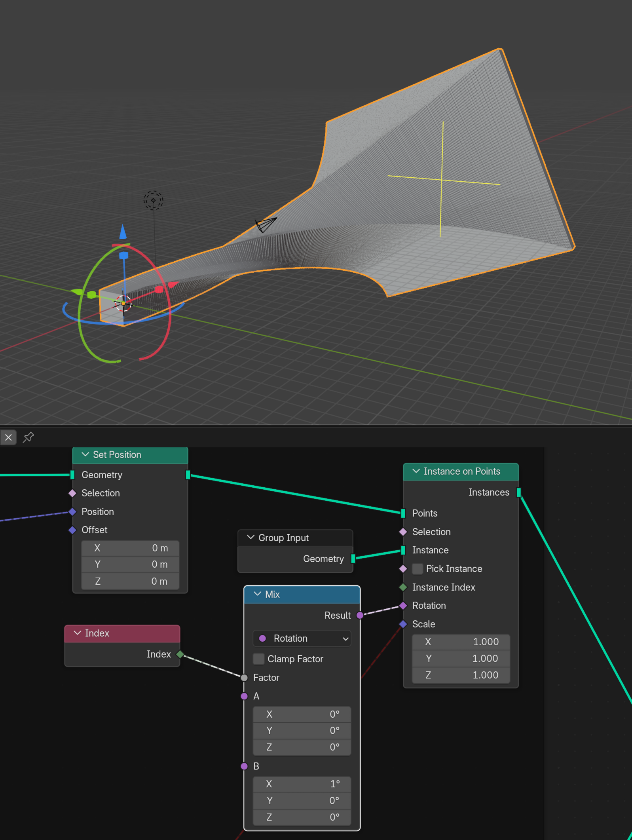The height and width of the screenshot is (840, 632).
Task: Click the Offset socket on Set Position
Action: coord(72,530)
